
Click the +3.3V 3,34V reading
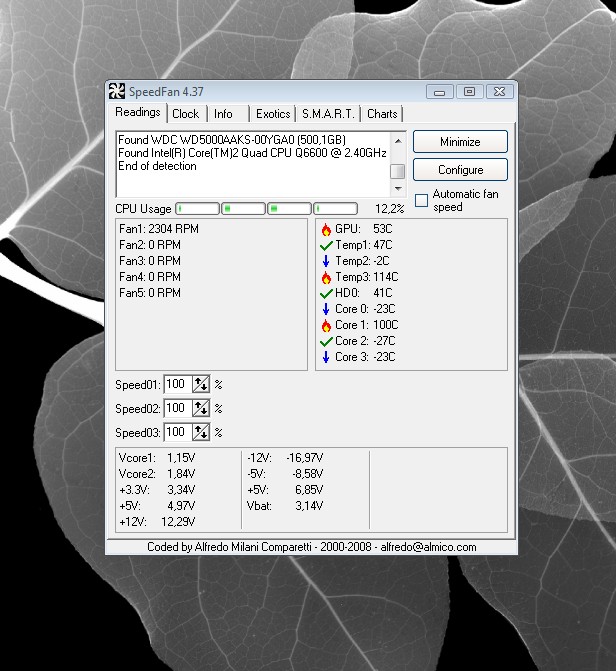157,490
